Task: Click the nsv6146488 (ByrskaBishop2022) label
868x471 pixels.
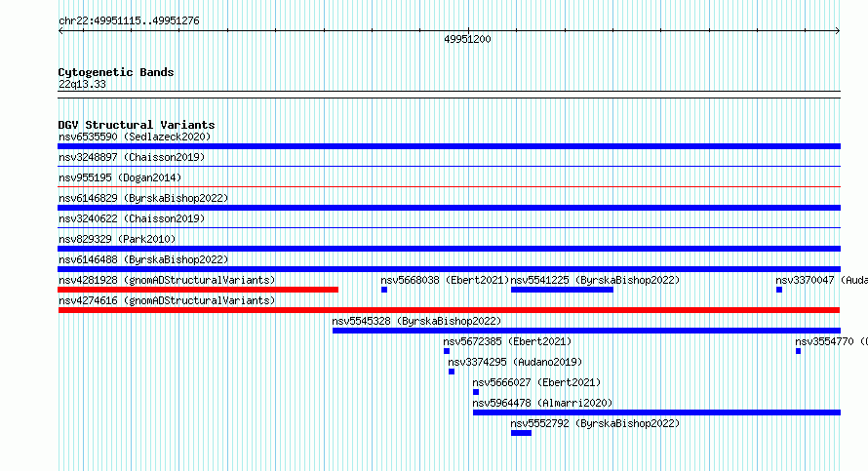Action: click(143, 259)
